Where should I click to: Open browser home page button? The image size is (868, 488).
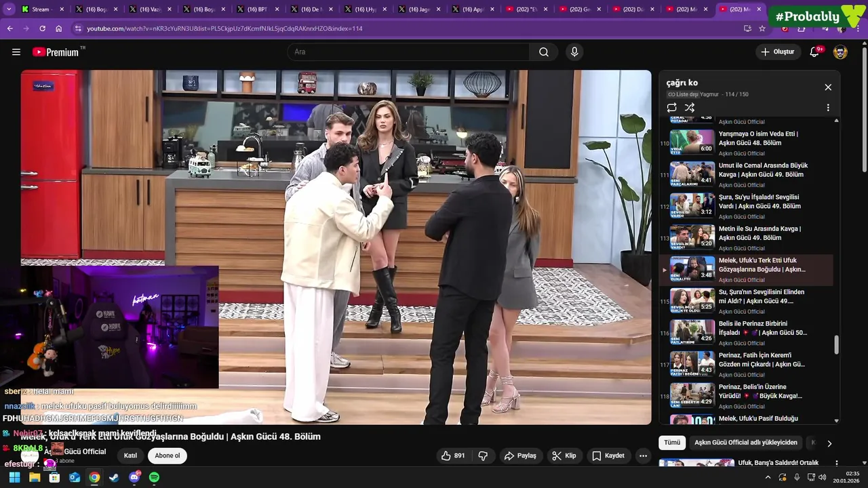59,28
